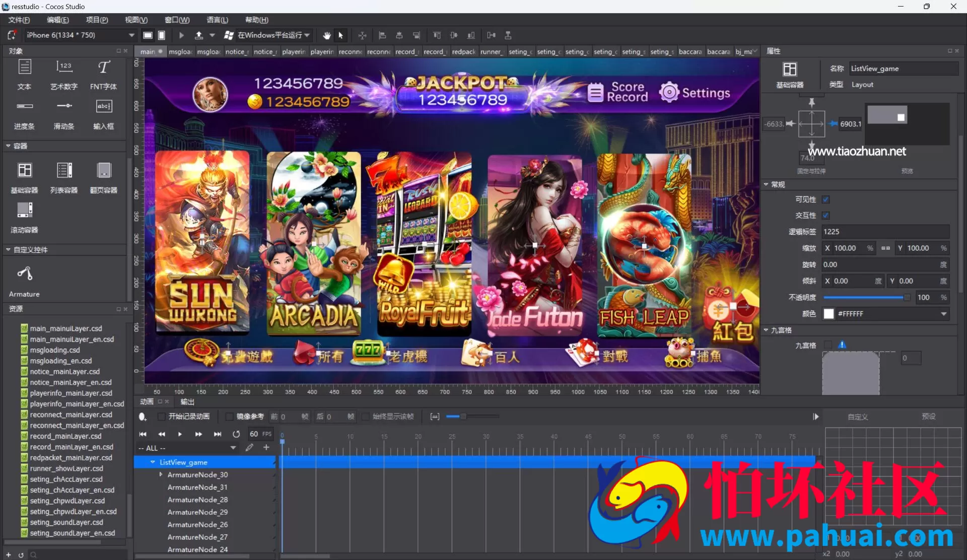Click the anchor point toolbar icon
Viewport: 967px width, 560px height.
pos(362,35)
